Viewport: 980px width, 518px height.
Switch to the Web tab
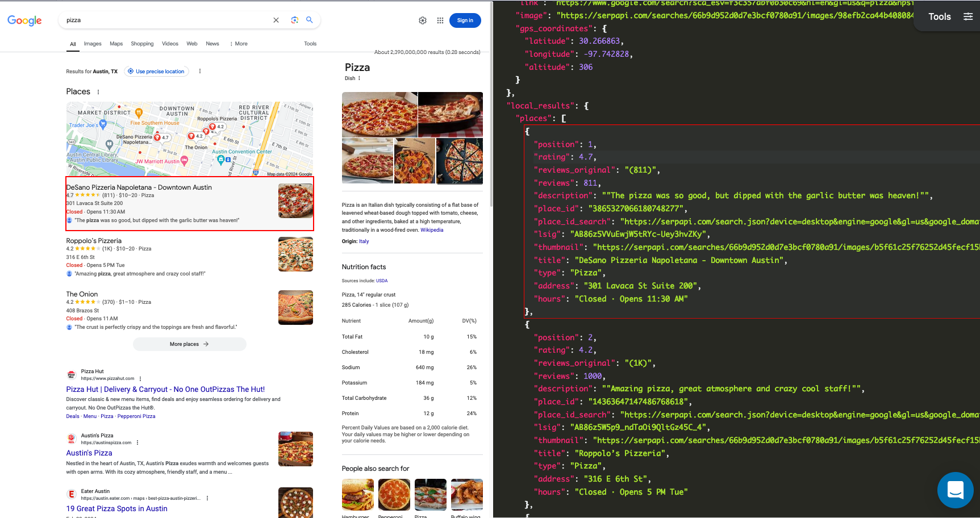point(192,44)
